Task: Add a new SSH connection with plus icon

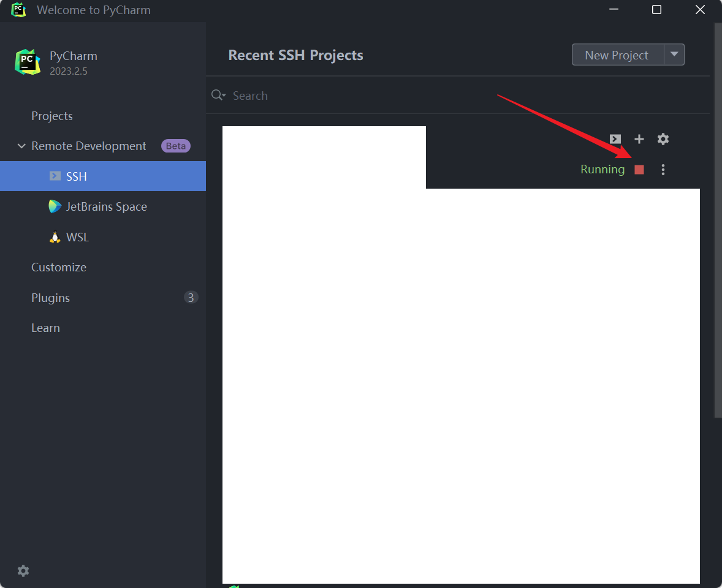Action: pyautogui.click(x=639, y=139)
